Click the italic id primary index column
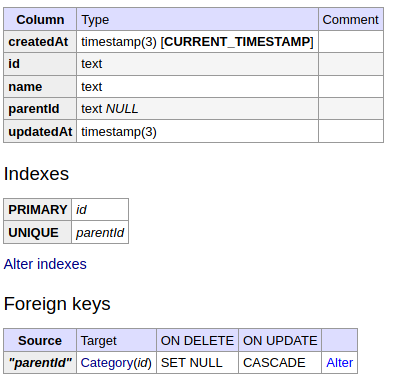 tap(100, 210)
